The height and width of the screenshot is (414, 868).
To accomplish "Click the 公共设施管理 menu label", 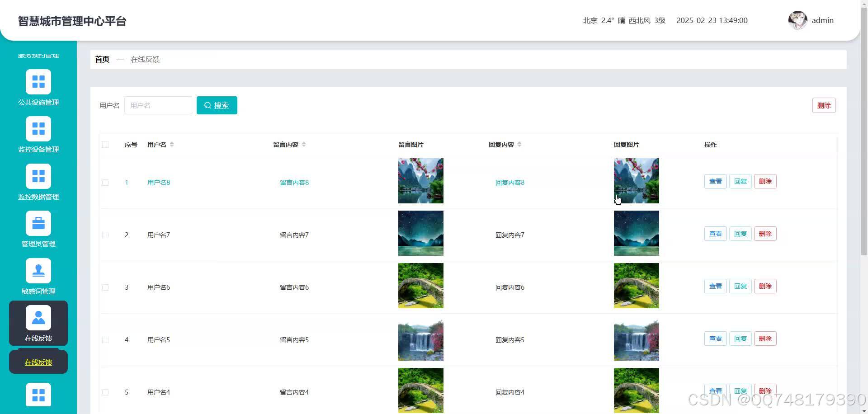I will (x=38, y=102).
